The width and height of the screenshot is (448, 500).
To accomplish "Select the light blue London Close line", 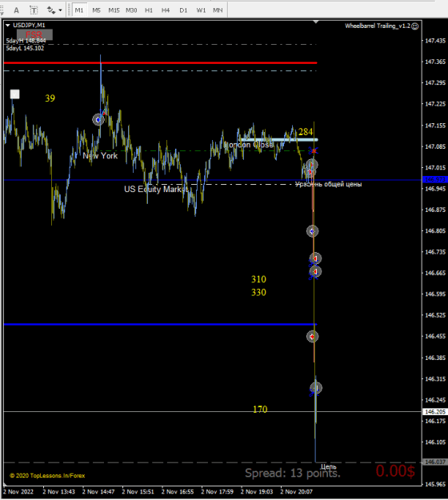I will coord(279,140).
